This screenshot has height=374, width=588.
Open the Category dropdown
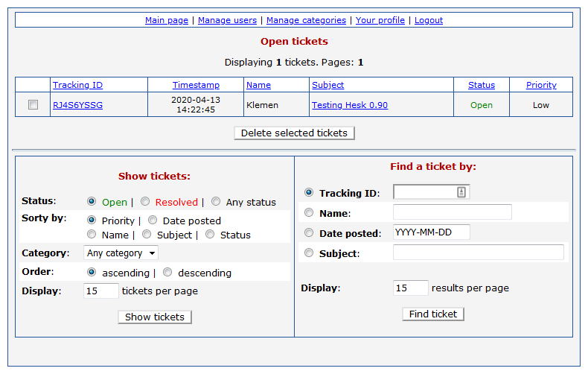coord(121,253)
